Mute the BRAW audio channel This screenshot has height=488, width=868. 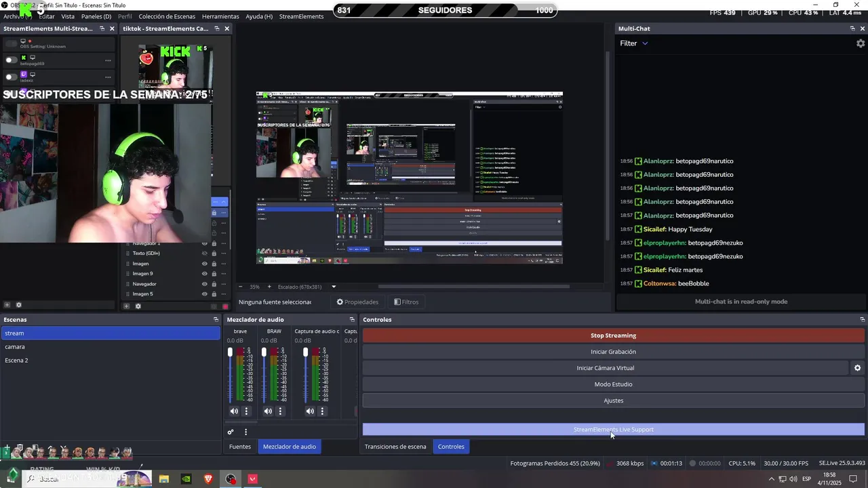click(268, 411)
